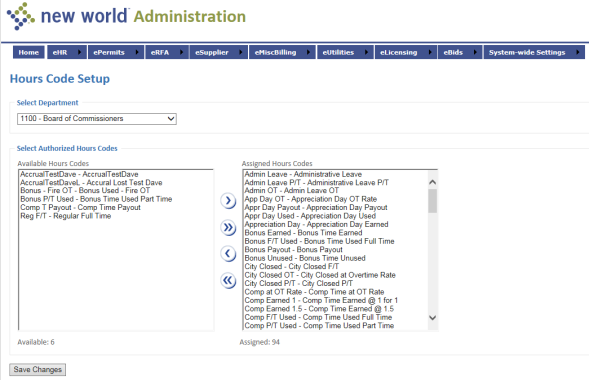Expand the eHR menu arrow

pos(79,52)
